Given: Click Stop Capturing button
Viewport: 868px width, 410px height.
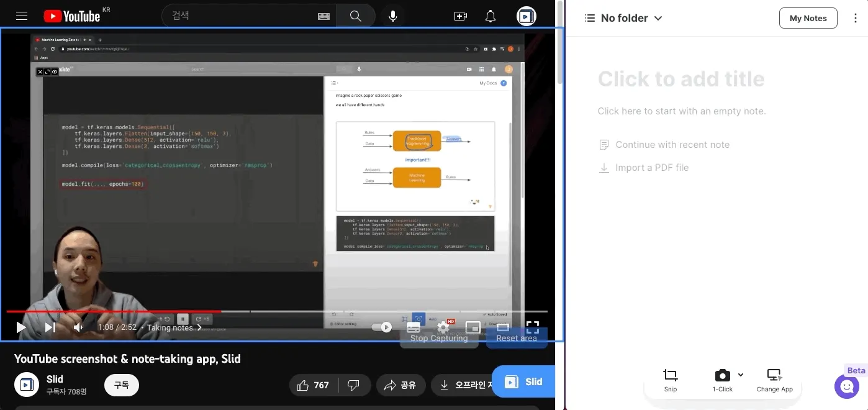Looking at the screenshot, I should pyautogui.click(x=439, y=338).
